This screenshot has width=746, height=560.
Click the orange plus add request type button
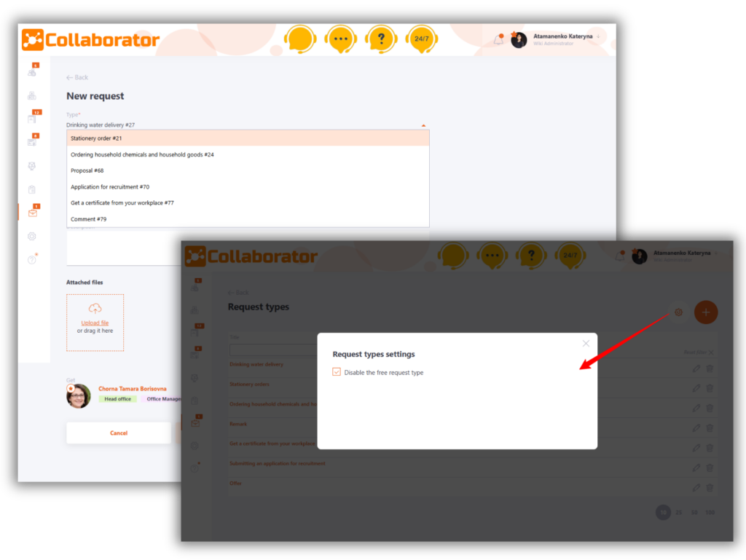pyautogui.click(x=705, y=312)
